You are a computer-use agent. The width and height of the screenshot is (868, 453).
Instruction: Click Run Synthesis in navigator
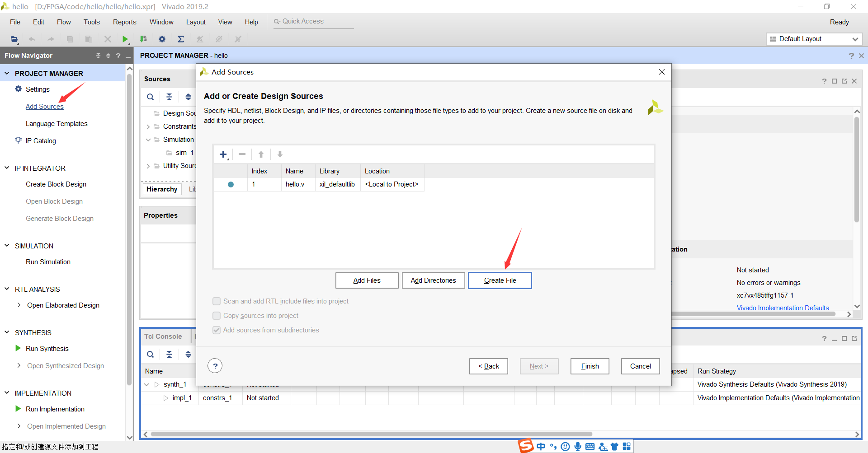point(47,349)
